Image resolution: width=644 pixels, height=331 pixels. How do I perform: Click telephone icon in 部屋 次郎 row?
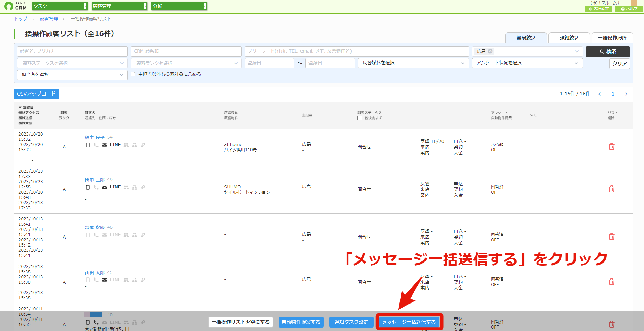pyautogui.click(x=96, y=235)
